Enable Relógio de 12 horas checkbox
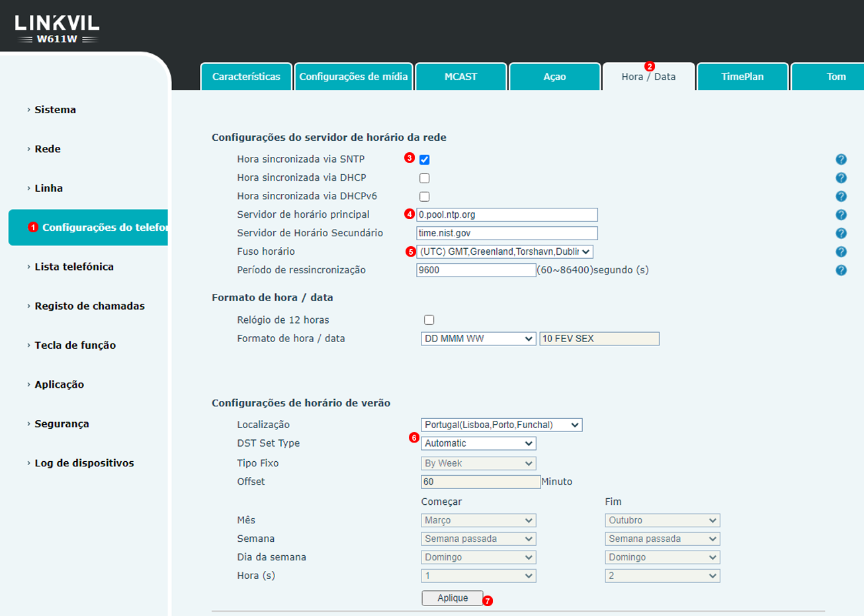This screenshot has width=864, height=616. click(429, 320)
